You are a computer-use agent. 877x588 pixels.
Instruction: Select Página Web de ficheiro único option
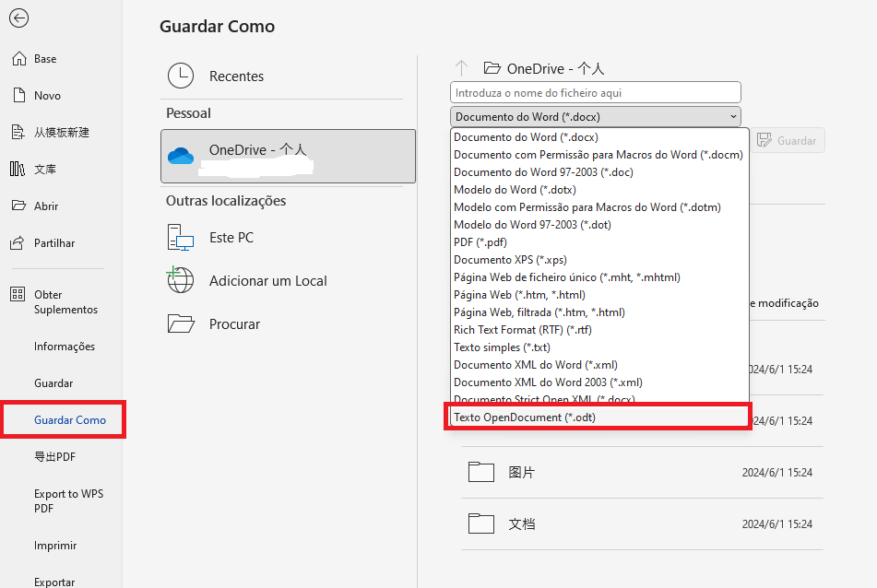[599, 277]
